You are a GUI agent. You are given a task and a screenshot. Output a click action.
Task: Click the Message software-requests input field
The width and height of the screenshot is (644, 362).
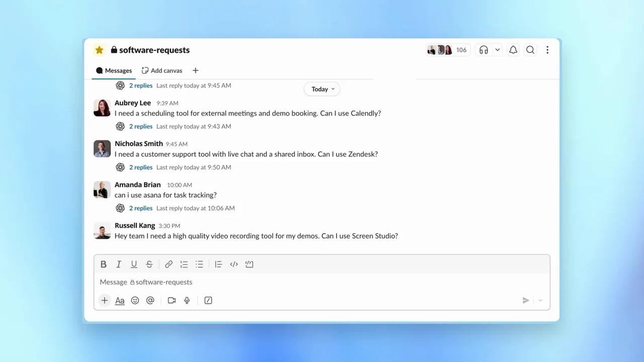coord(322,282)
